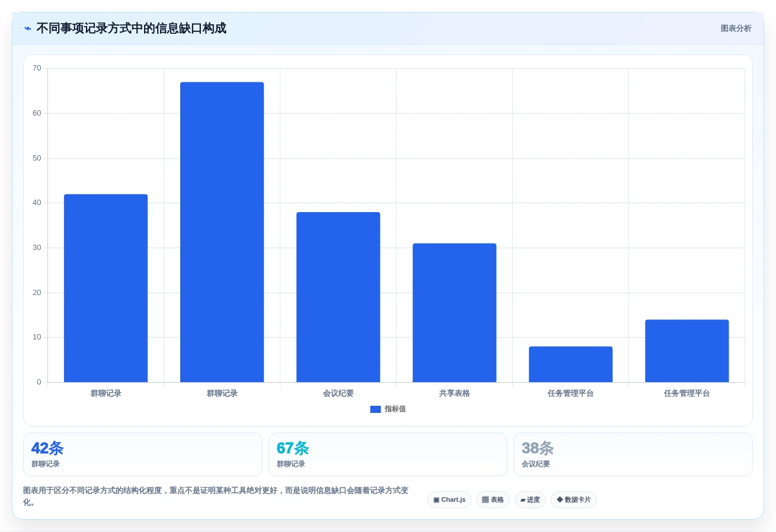Viewport: 776px width, 532px height.
Task: Click the y-axis value 10
Action: coord(37,337)
